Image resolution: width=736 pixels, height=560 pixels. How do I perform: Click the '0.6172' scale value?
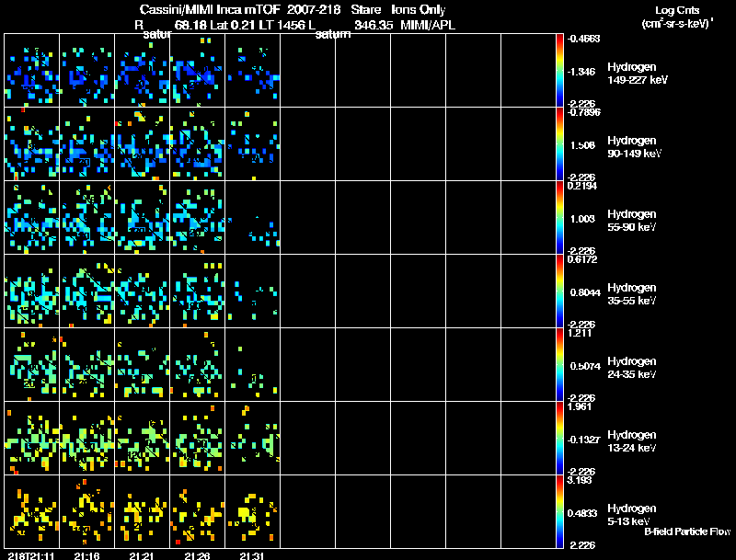point(582,259)
